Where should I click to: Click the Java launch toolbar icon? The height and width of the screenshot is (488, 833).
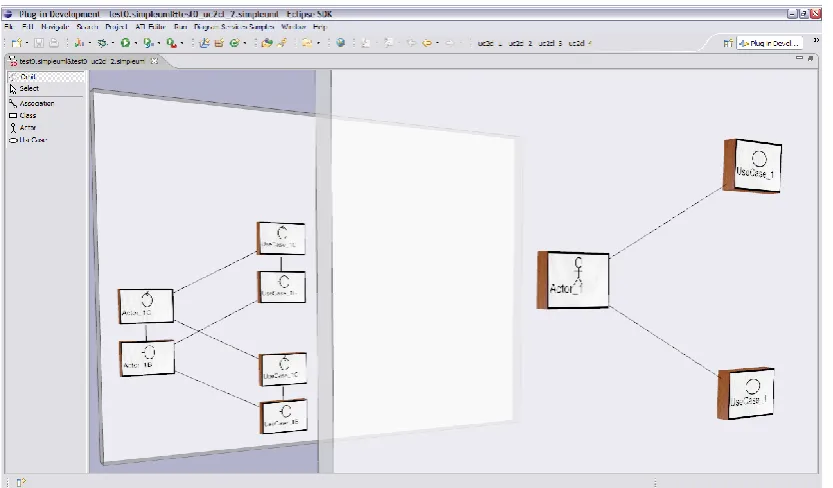point(79,43)
